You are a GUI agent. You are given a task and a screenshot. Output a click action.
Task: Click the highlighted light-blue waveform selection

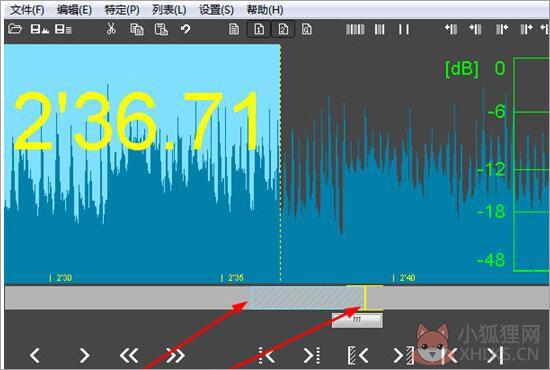pyautogui.click(x=142, y=164)
